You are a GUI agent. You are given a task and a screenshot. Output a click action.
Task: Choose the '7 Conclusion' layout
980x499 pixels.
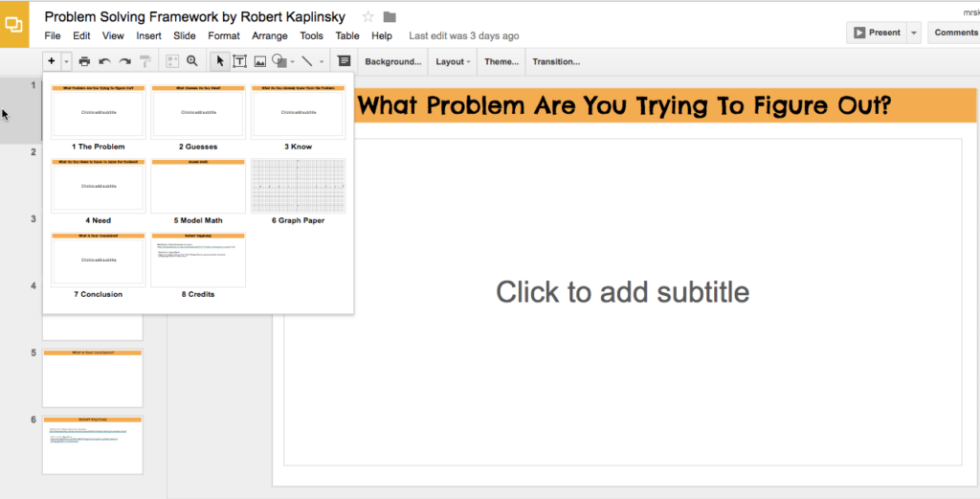[x=99, y=265]
